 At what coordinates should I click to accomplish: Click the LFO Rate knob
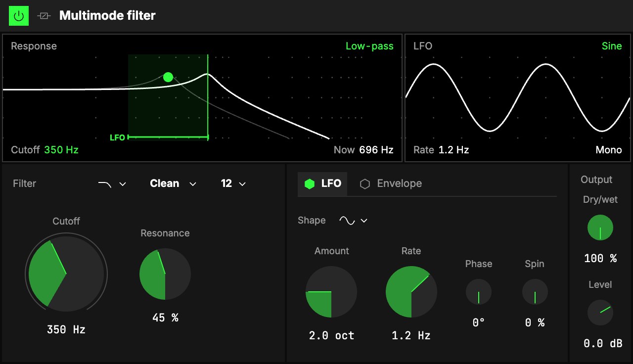click(x=411, y=292)
